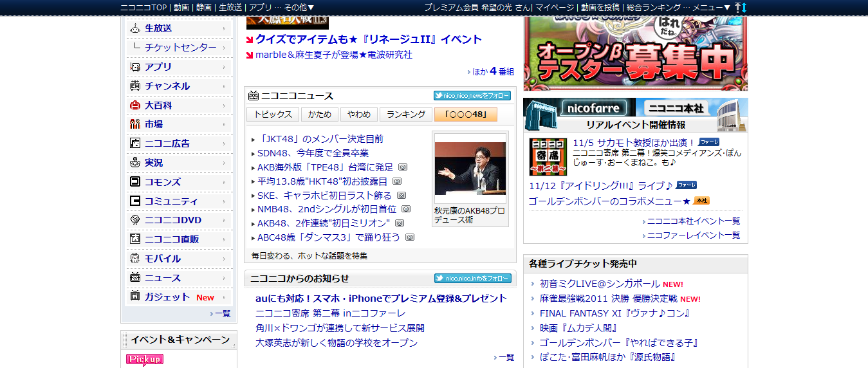Click the オープンβテスター募集中 banner
Image resolution: width=868 pixels, height=368 pixels.
(636, 53)
